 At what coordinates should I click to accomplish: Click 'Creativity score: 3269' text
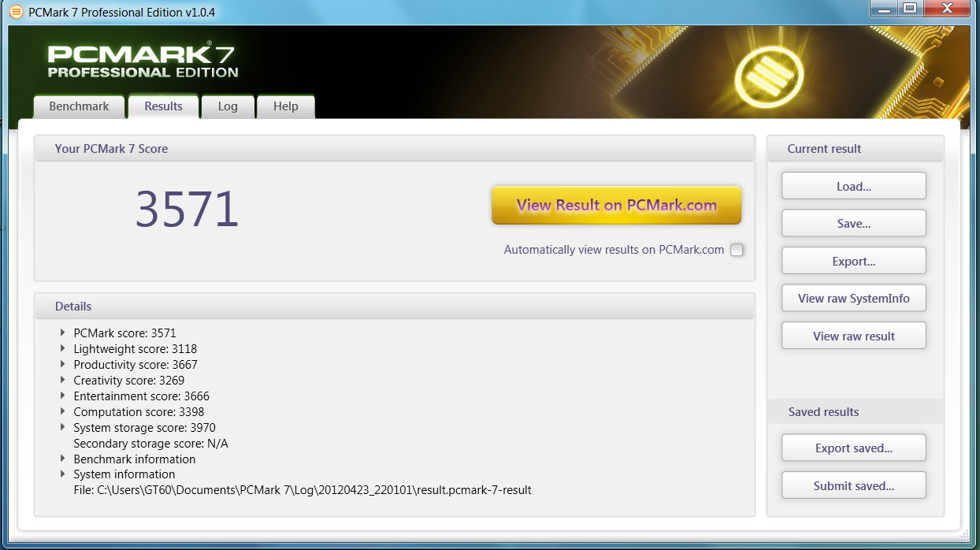[x=129, y=381]
